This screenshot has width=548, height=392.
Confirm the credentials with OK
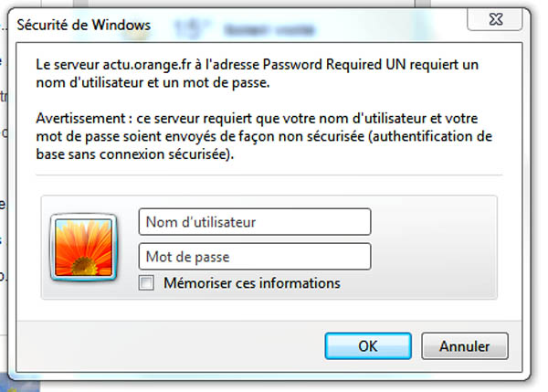[368, 346]
